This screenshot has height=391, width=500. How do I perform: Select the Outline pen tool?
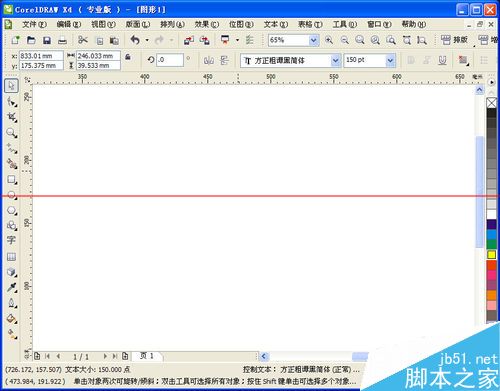click(x=11, y=303)
